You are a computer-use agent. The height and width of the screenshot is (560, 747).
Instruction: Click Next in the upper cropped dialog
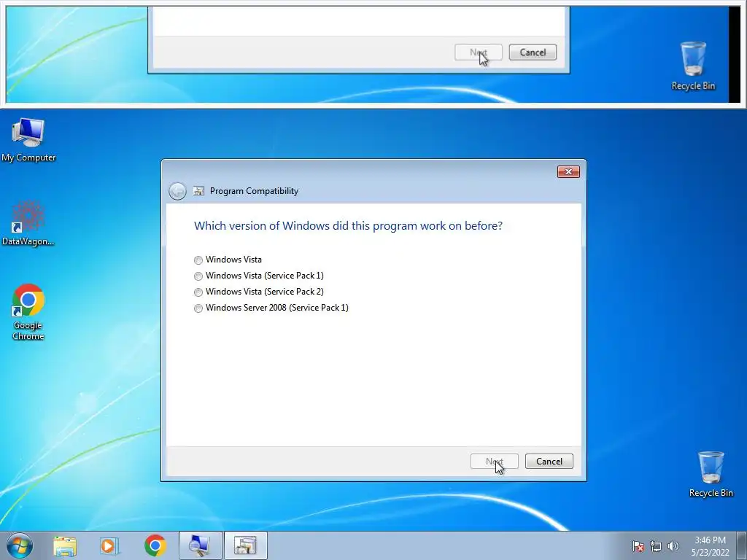point(479,52)
